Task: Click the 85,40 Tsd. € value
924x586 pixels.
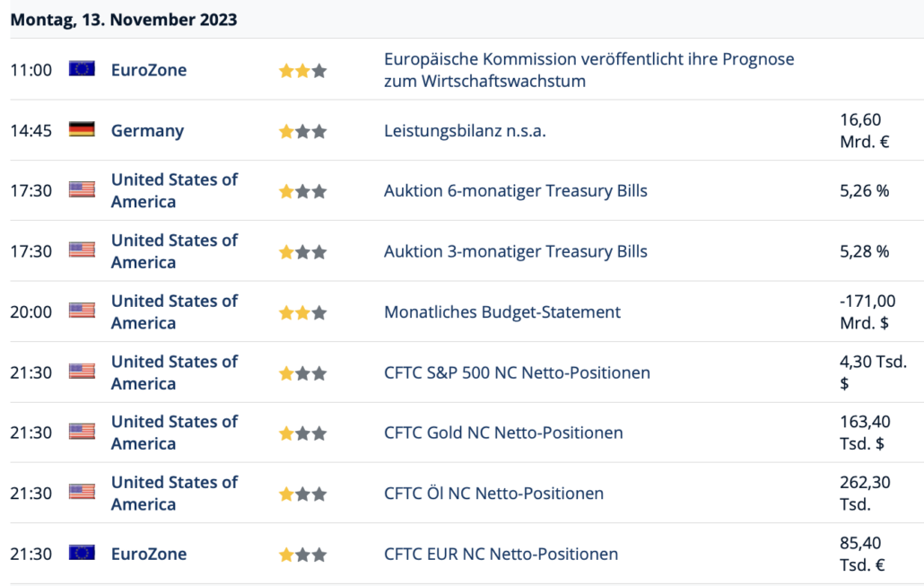Action: pos(862,554)
